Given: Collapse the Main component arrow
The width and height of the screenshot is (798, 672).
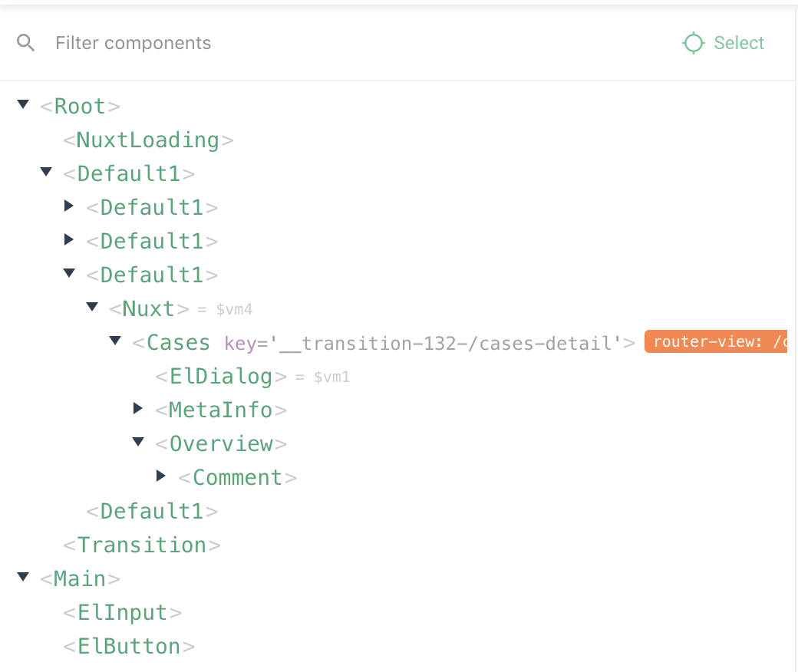Looking at the screenshot, I should pyautogui.click(x=23, y=577).
